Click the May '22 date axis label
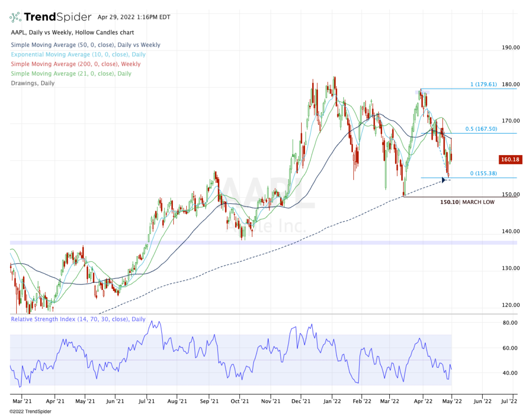The image size is (532, 416). tap(452, 401)
